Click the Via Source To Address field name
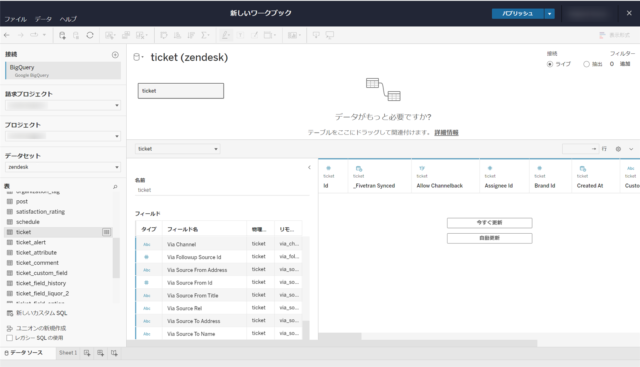The width and height of the screenshot is (640, 367). coord(193,321)
